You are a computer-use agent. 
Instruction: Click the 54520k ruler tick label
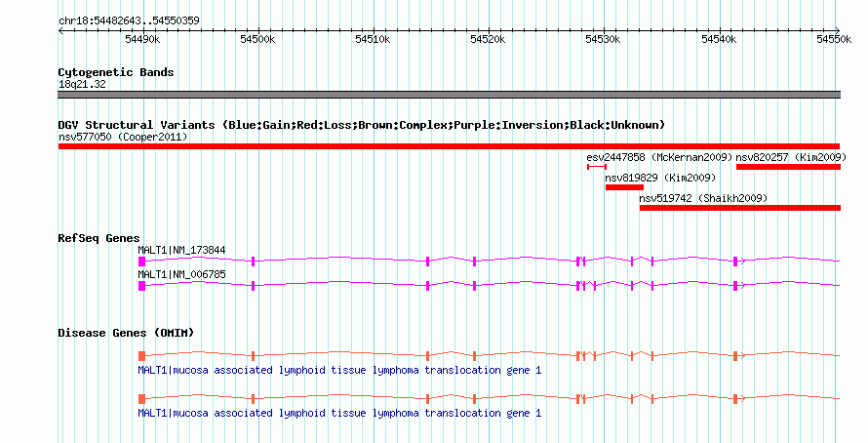click(x=488, y=39)
